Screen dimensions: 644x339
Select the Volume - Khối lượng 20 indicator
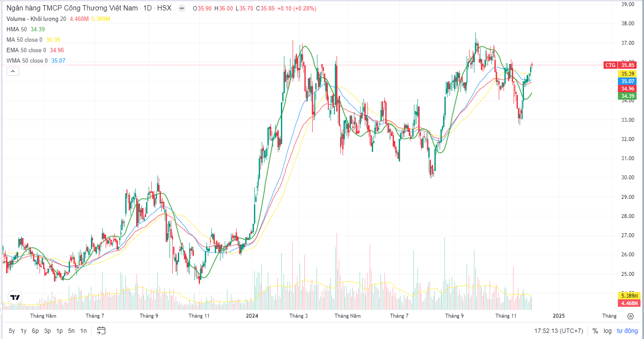37,19
